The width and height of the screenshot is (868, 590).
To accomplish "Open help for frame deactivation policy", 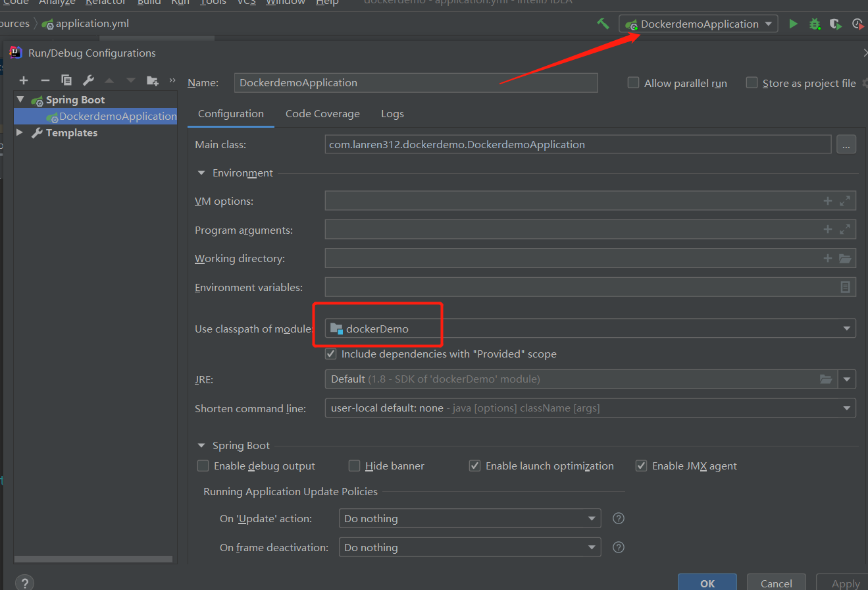I will 619,547.
